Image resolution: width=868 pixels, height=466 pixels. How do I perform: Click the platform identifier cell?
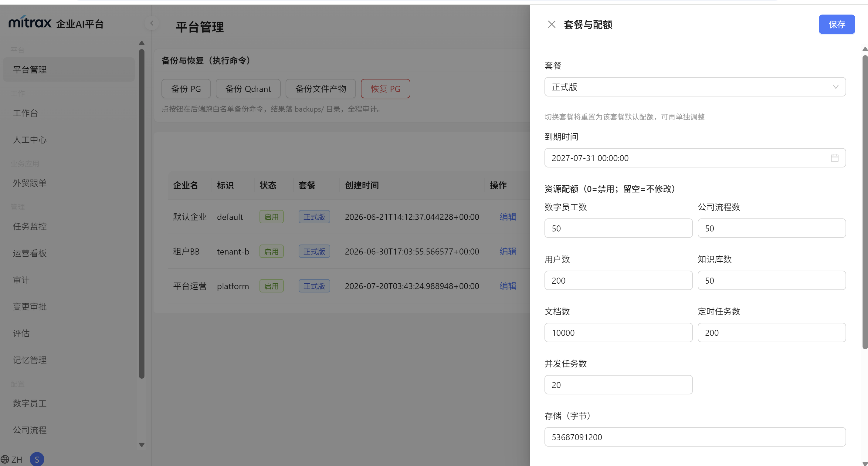tap(233, 286)
